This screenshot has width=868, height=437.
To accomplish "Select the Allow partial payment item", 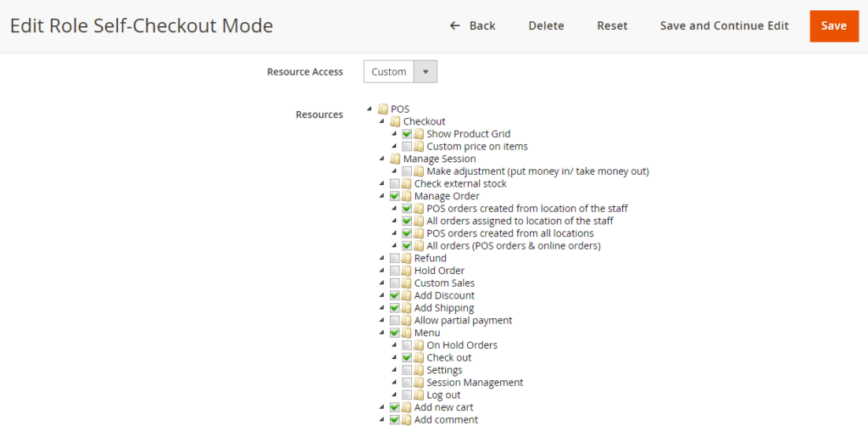I will pos(463,321).
